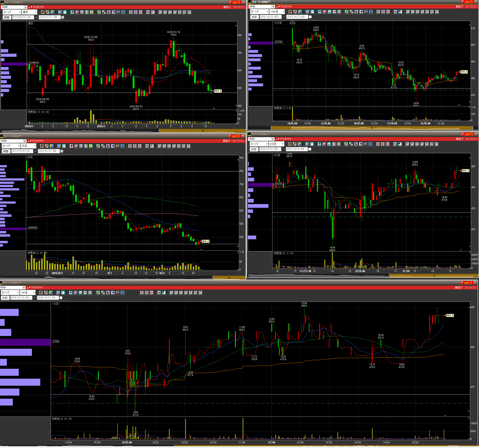Click the wrench settings icon in weekly chart
Screen dimensions: 479x448
(48, 12)
